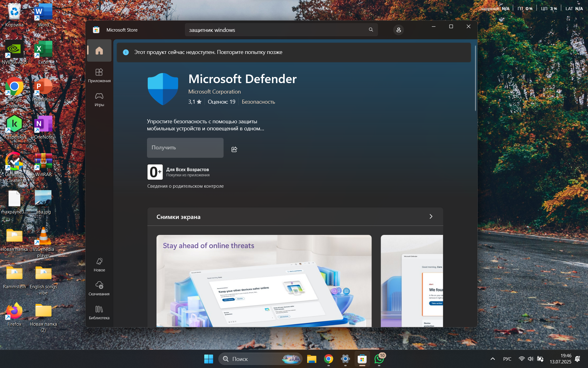Open File Explorer from the taskbar
Screen dimensions: 588x368
pos(312,359)
